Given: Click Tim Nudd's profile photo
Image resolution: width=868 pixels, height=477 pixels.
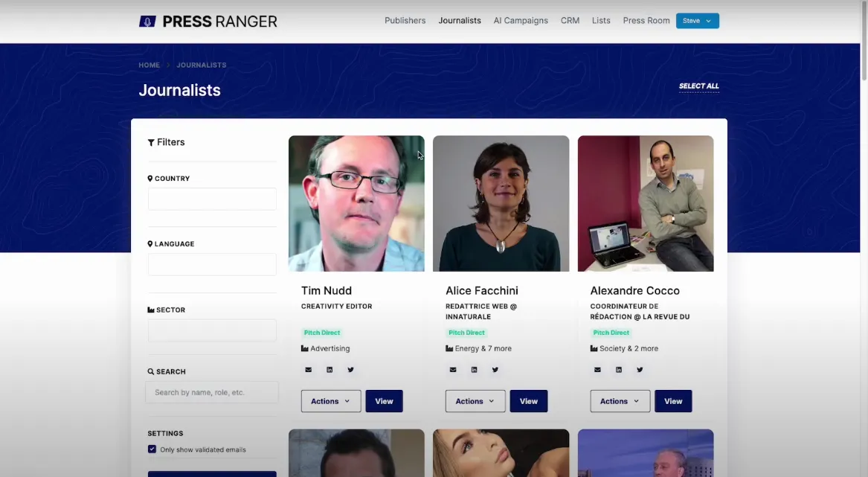Looking at the screenshot, I should click(356, 203).
